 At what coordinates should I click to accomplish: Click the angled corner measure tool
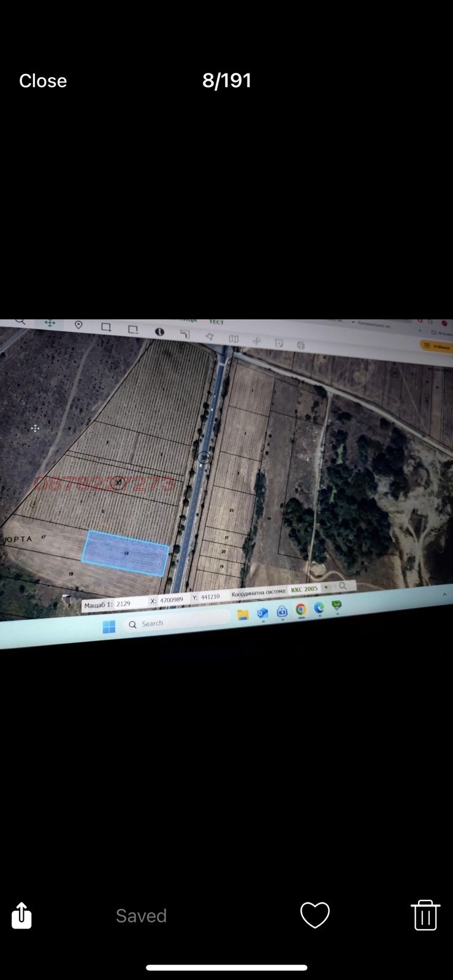[x=185, y=334]
